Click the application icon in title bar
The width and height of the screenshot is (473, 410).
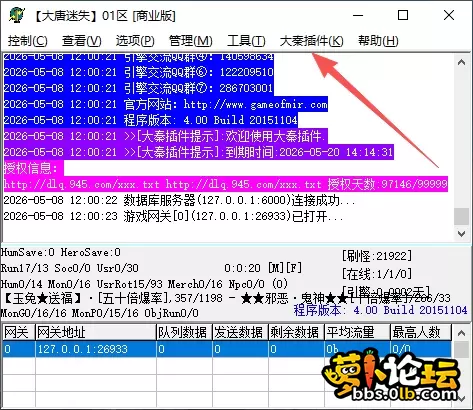tap(17, 15)
